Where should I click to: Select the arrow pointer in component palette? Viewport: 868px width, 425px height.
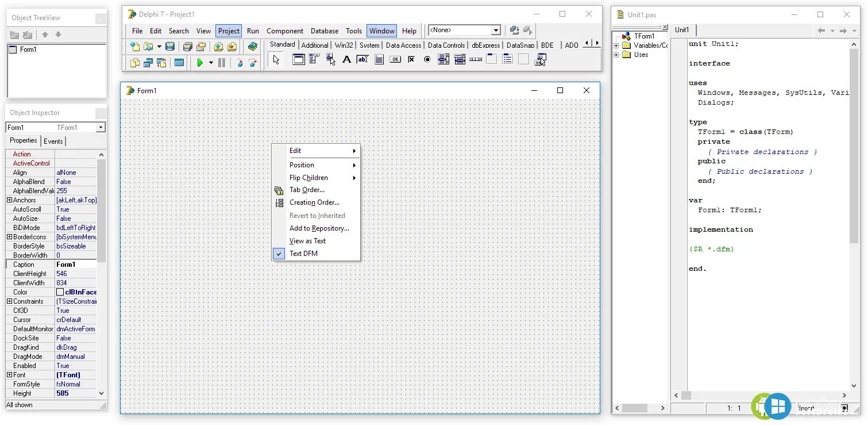click(276, 59)
